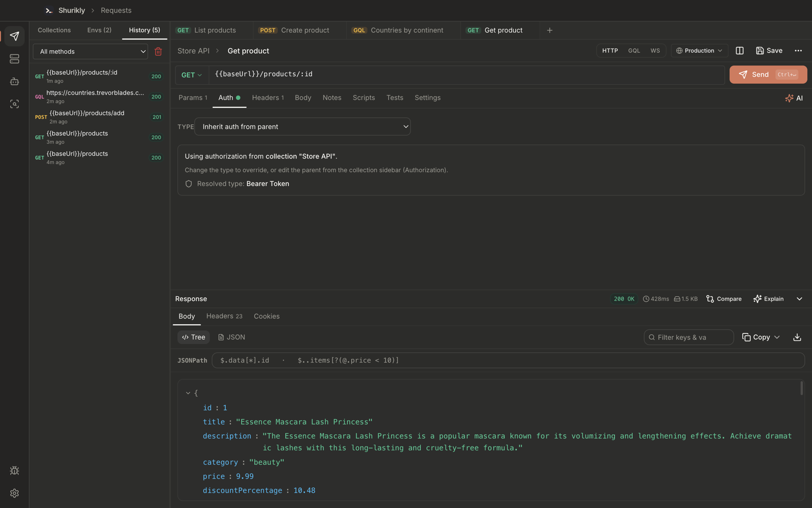This screenshot has width=812, height=508.
Task: Click the JSONPath query field
Action: coord(508,360)
